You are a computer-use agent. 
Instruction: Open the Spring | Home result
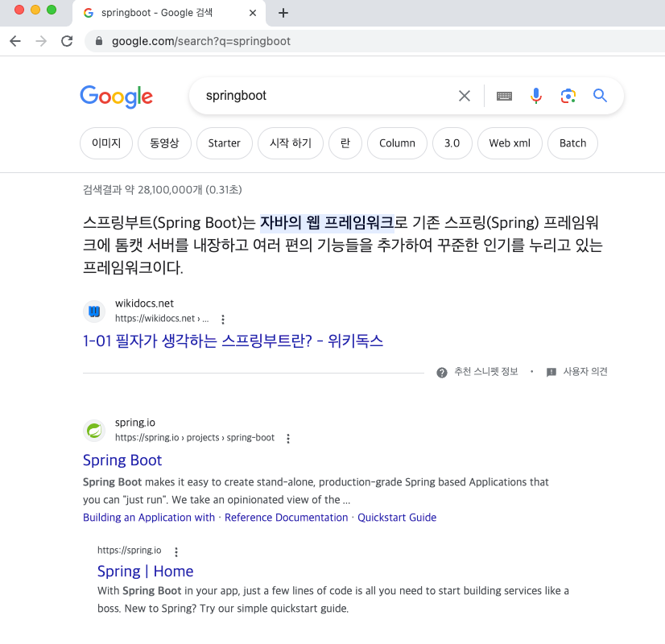coord(146,572)
